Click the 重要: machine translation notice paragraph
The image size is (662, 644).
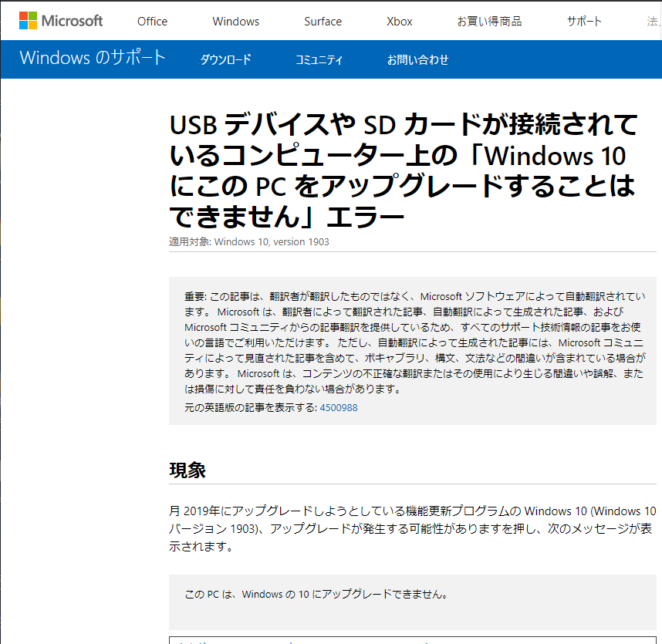click(x=414, y=342)
